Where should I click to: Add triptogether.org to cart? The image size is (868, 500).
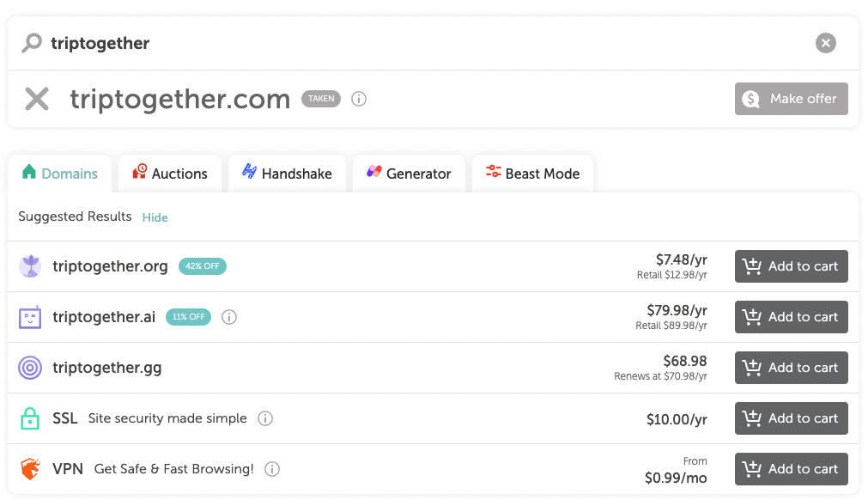[x=791, y=266]
